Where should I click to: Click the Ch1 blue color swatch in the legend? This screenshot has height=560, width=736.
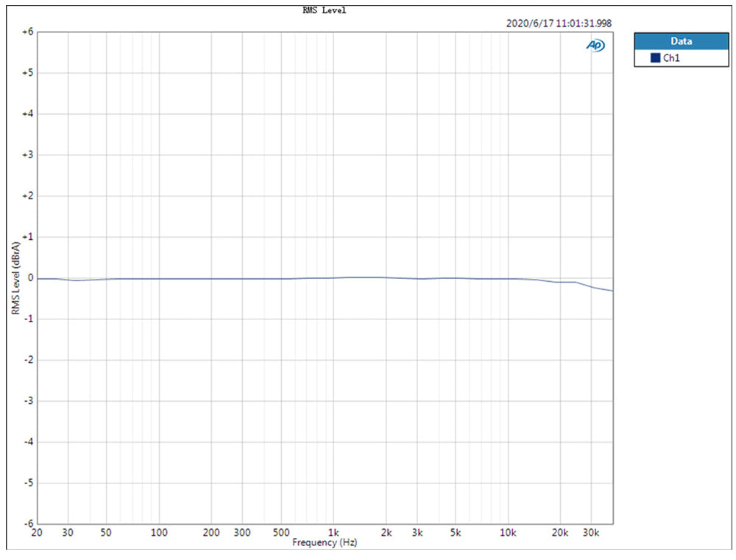click(655, 58)
